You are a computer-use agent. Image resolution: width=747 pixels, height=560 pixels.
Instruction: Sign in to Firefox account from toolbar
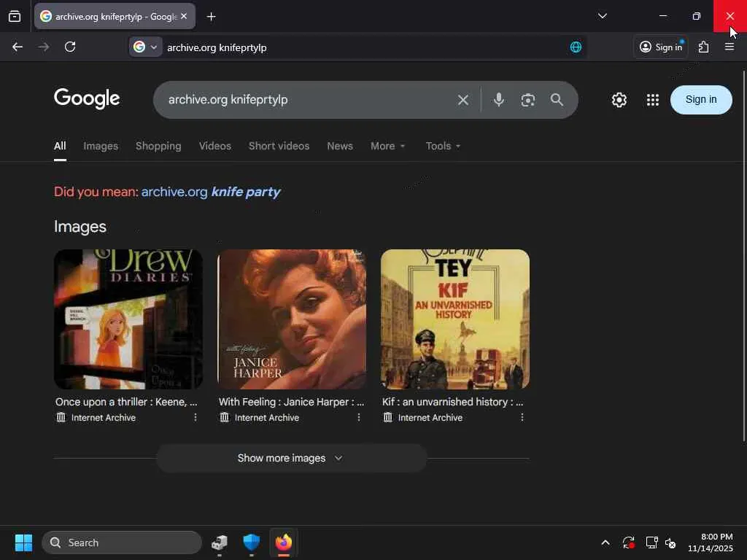[x=661, y=47]
